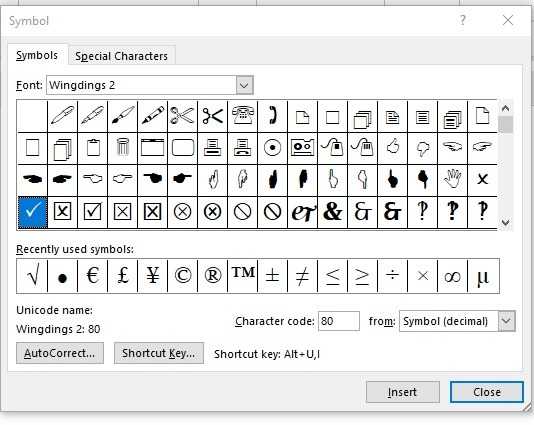
Task: Select the highlighted checkmark symbol
Action: tap(32, 212)
